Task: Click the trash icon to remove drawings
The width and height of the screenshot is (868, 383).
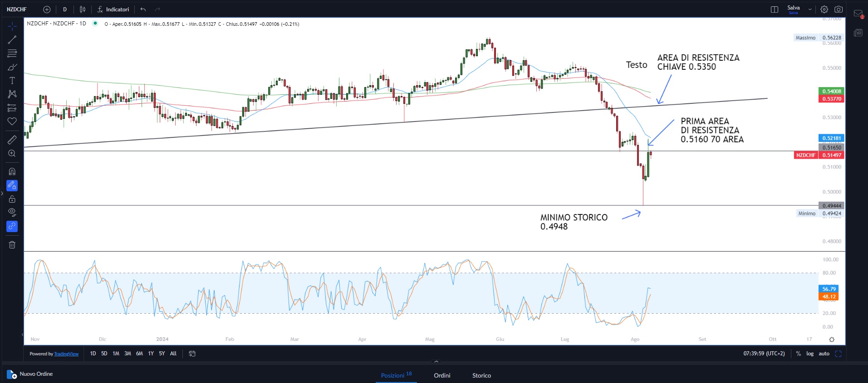Action: point(12,245)
